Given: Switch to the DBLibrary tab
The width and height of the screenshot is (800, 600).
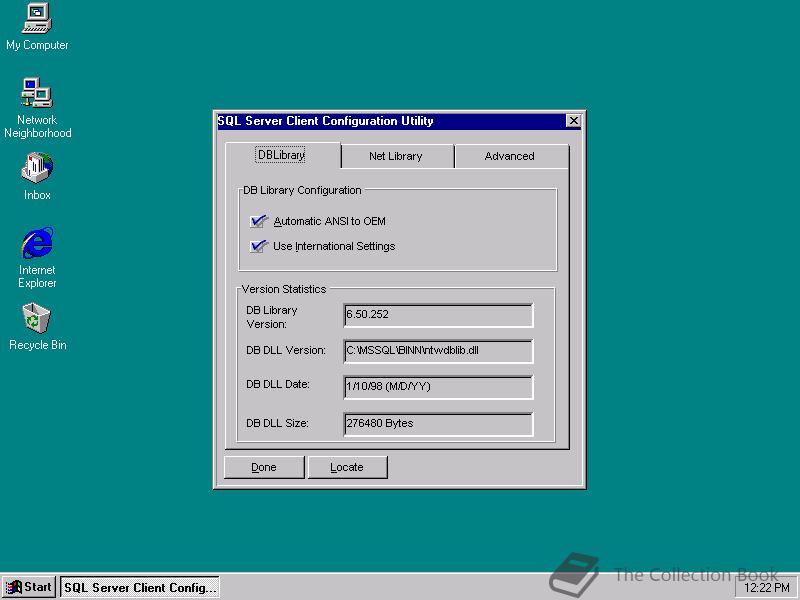Looking at the screenshot, I should [x=283, y=155].
